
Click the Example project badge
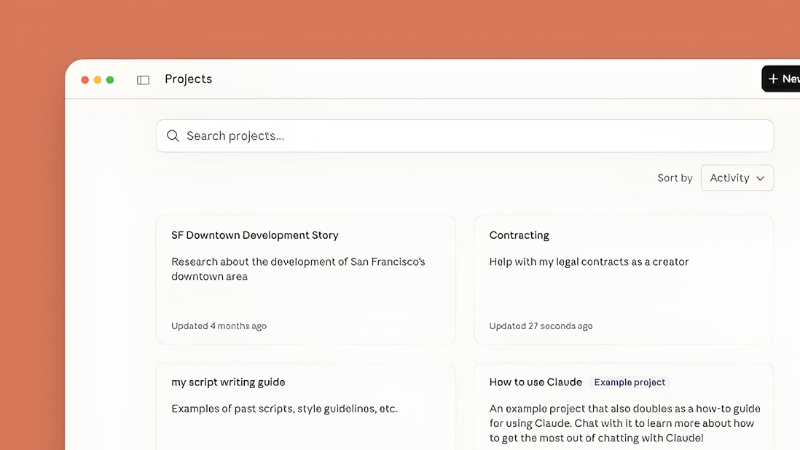[x=629, y=382]
